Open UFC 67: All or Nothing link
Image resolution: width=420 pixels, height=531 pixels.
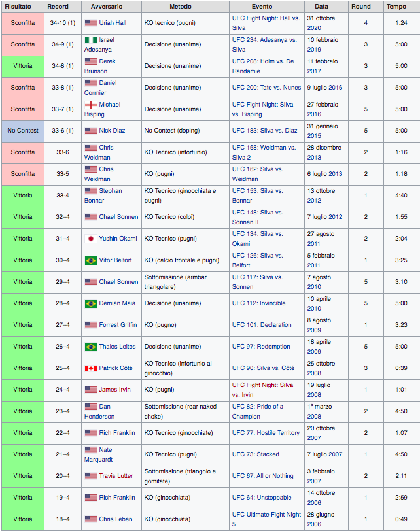[262, 476]
